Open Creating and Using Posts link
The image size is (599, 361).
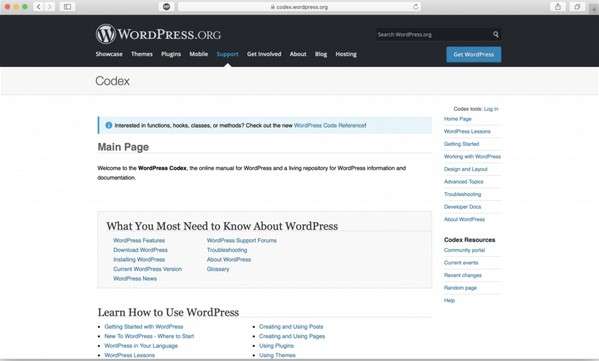(291, 327)
